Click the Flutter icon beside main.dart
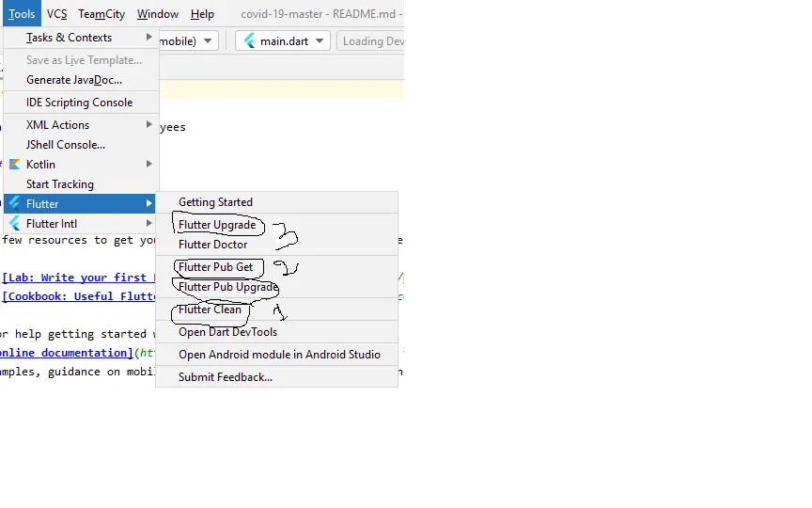 pos(250,41)
